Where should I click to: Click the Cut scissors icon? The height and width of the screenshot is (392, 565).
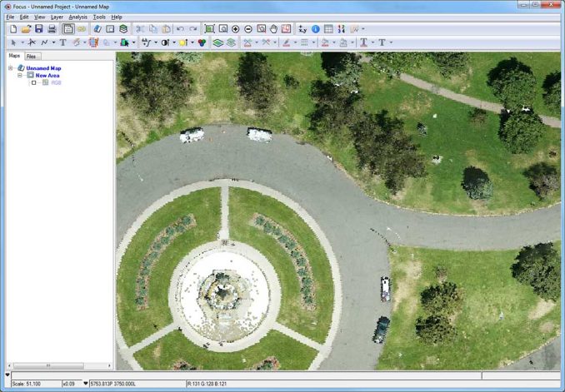tap(140, 29)
